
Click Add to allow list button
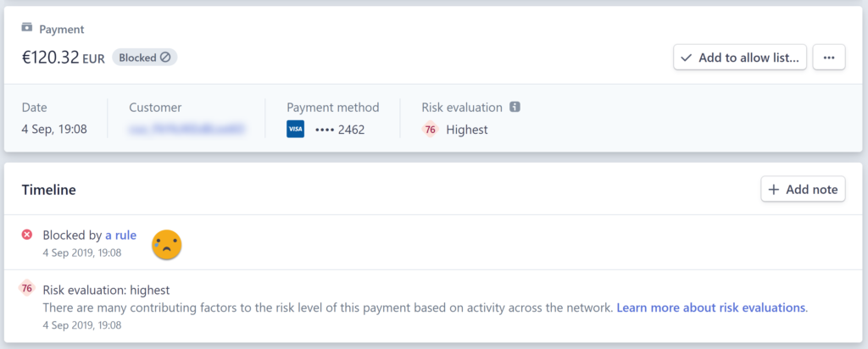coord(740,58)
